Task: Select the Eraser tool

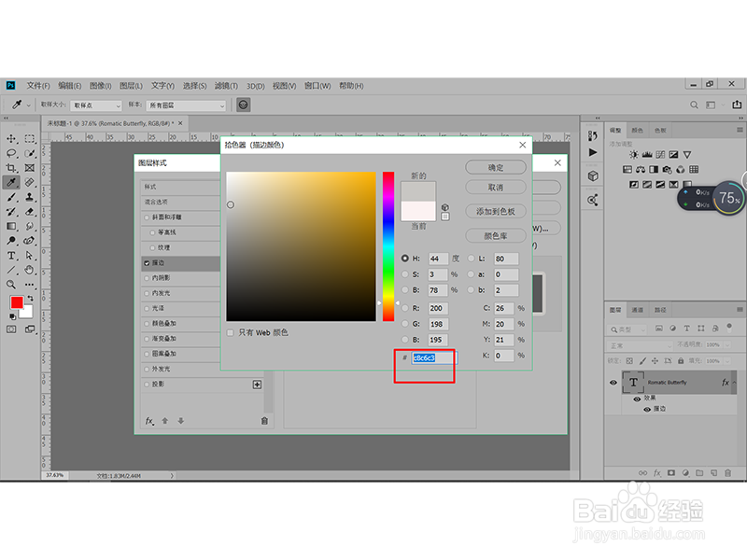Action: point(30,212)
